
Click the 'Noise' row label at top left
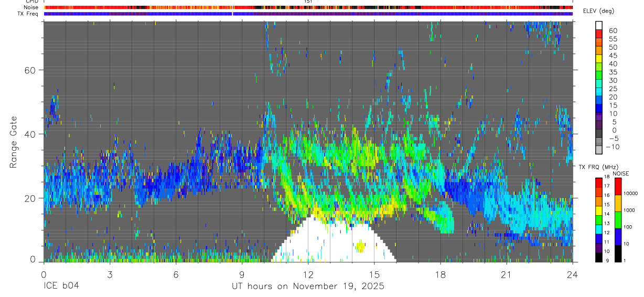tap(31, 7)
